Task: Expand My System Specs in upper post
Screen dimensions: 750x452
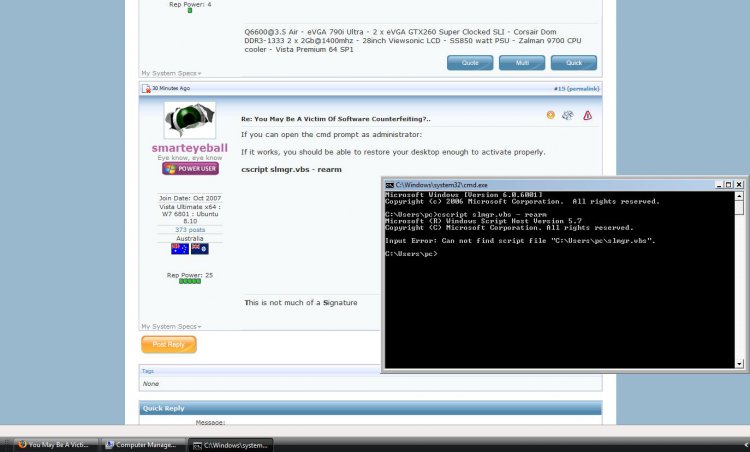Action: point(170,73)
